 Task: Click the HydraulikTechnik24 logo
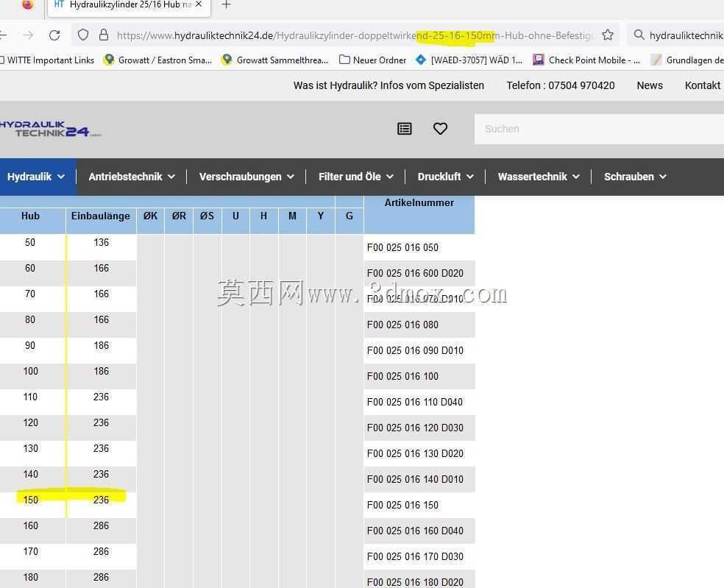(x=50, y=129)
